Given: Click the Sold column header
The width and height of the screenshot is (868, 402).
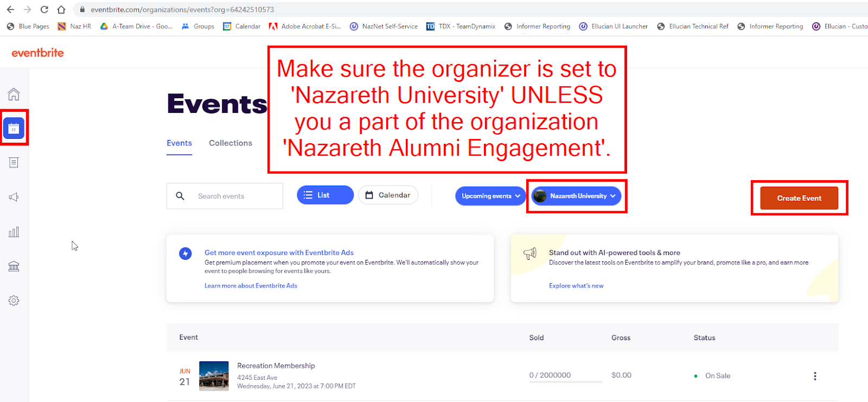Looking at the screenshot, I should tap(537, 337).
